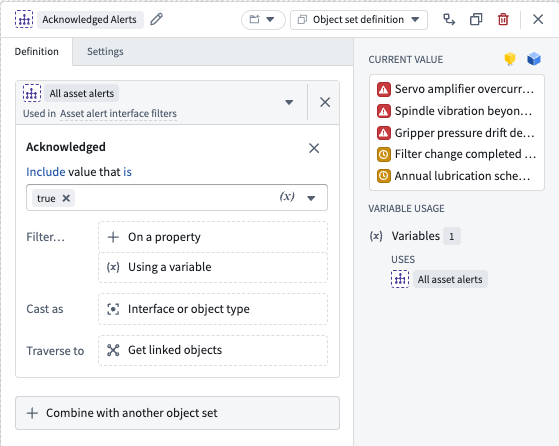Click the Include filter mode link
This screenshot has width=559, height=446.
[46, 172]
